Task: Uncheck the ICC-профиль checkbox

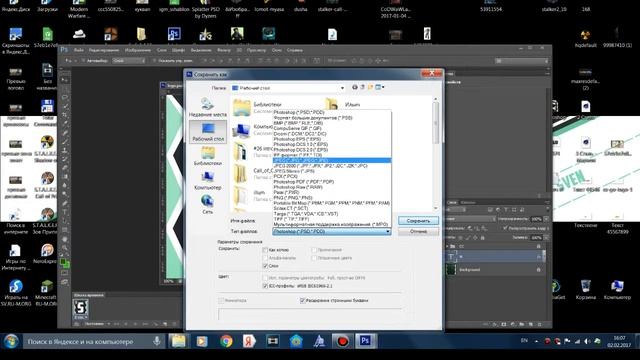Action: [265, 286]
